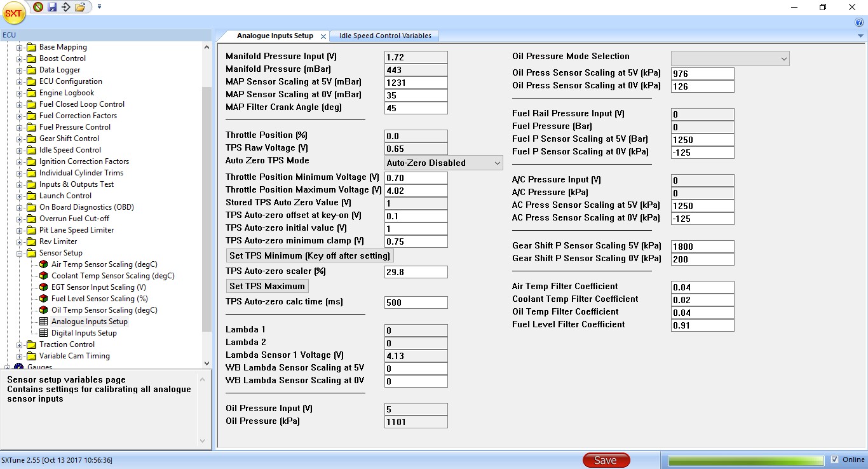Screen dimensions: 868x469
Task: Select Coolant Temp Sensor Scaling tree item
Action: click(112, 276)
